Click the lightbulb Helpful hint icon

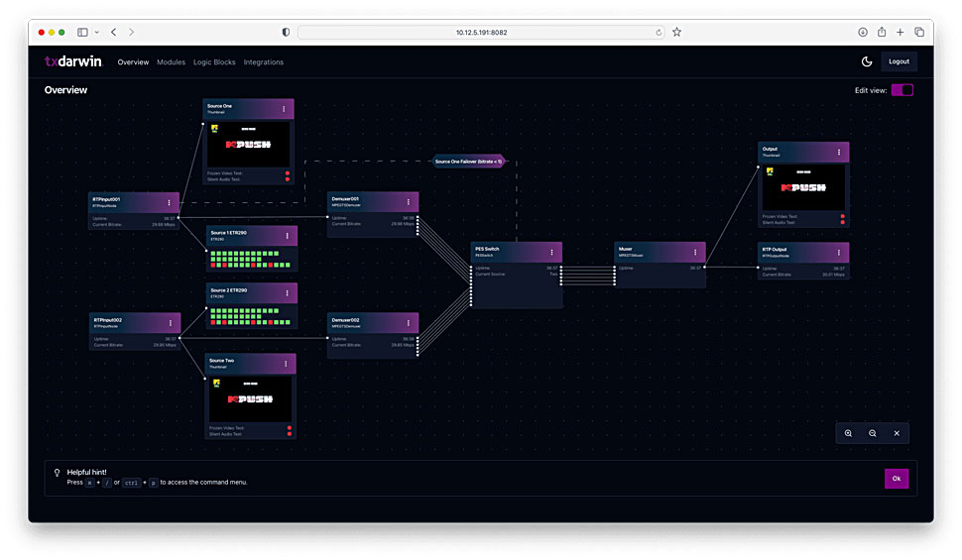(x=57, y=473)
